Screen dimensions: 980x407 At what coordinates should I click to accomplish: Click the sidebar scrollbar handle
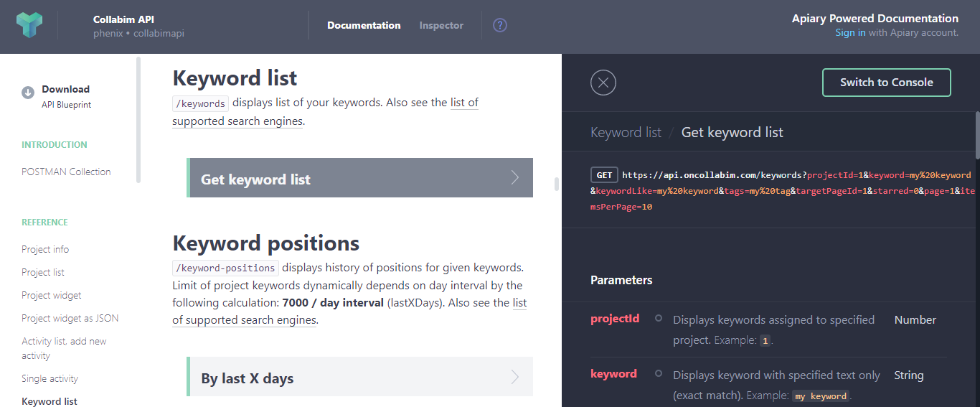tap(138, 121)
